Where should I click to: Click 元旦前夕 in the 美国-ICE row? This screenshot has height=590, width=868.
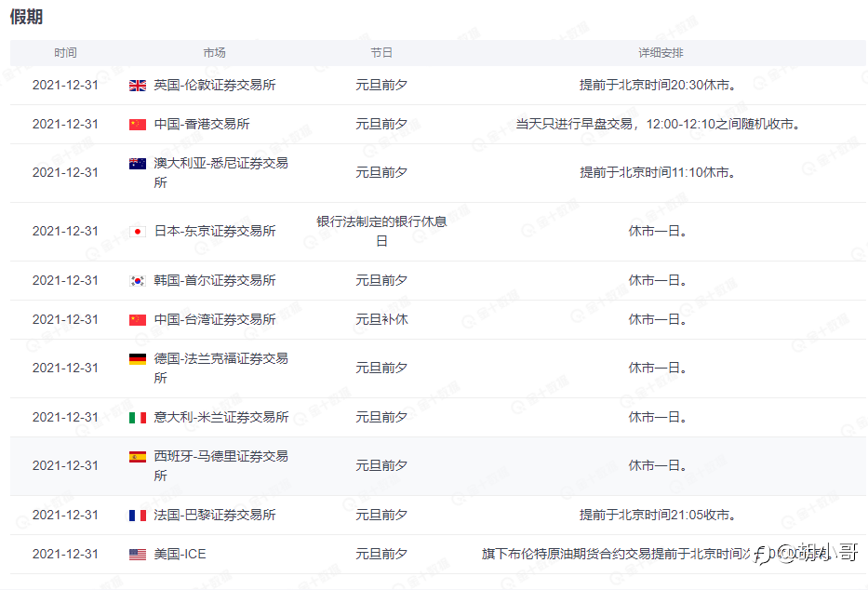coord(381,554)
